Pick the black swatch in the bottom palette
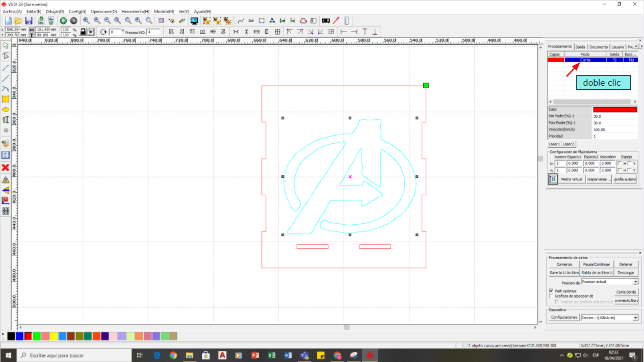 [x=11, y=336]
